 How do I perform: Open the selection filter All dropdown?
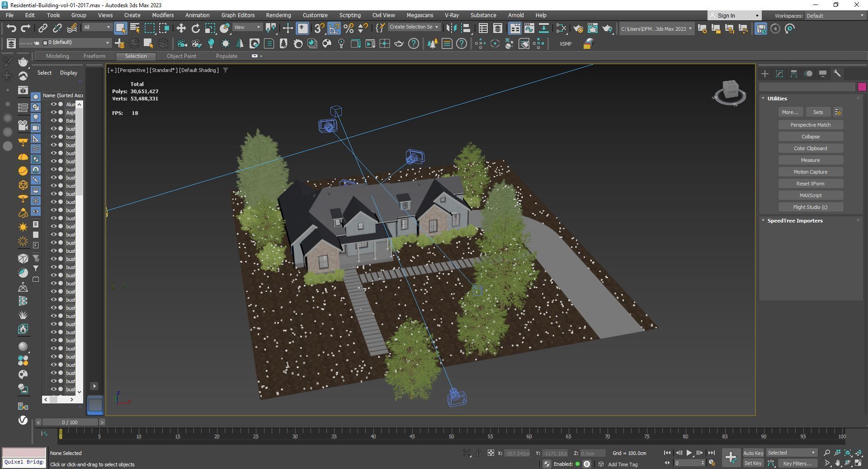pyautogui.click(x=97, y=27)
